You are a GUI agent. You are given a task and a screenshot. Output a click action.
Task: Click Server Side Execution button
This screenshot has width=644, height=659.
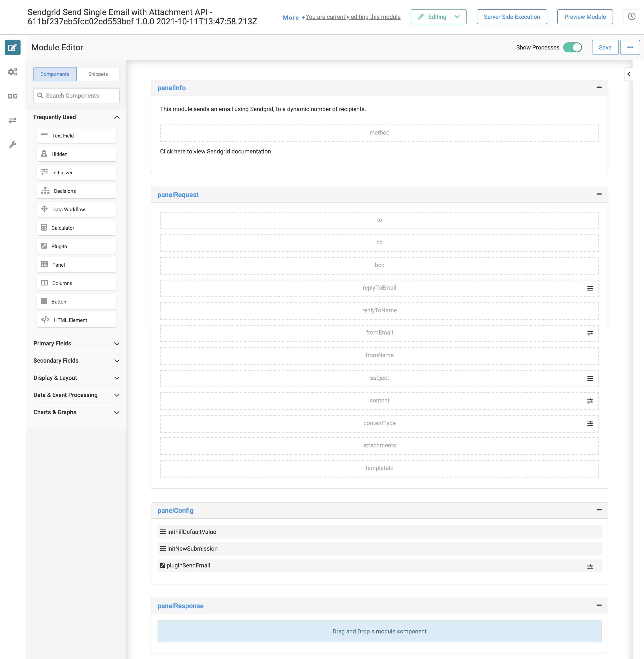(512, 17)
